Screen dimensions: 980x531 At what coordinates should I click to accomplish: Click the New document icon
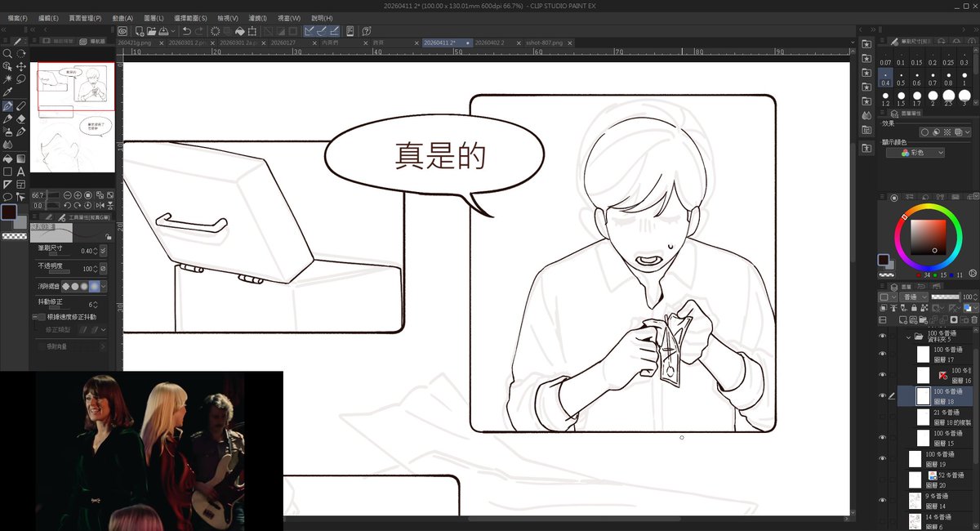(140, 31)
